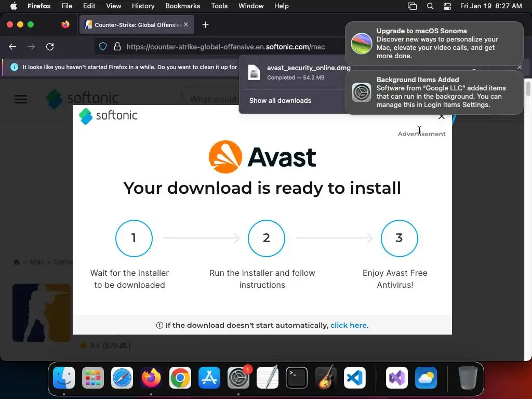This screenshot has height=399, width=532.
Task: Open Control Center in menu bar
Action: 447,6
